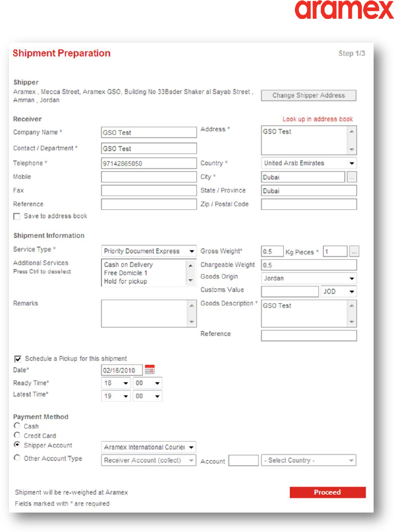
Task: Click the City input field
Action: point(303,177)
